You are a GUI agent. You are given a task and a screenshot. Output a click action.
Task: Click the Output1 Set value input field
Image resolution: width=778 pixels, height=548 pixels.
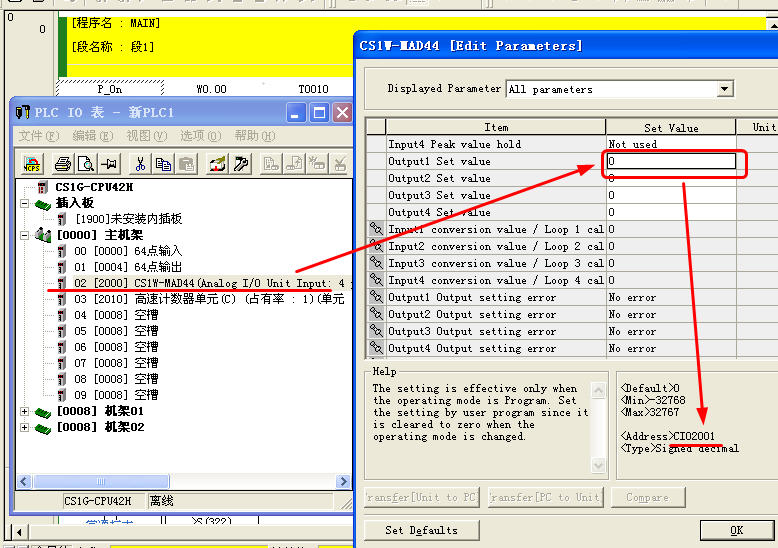[671, 161]
